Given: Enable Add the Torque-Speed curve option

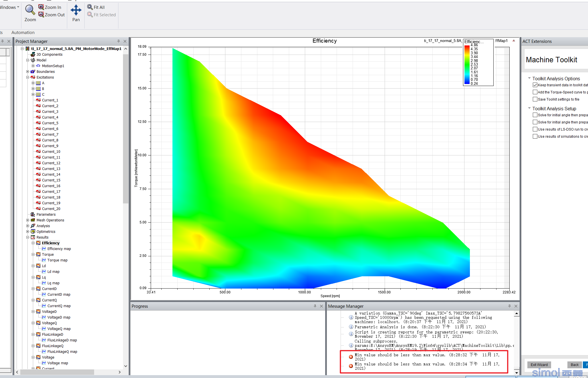Looking at the screenshot, I should coord(535,92).
